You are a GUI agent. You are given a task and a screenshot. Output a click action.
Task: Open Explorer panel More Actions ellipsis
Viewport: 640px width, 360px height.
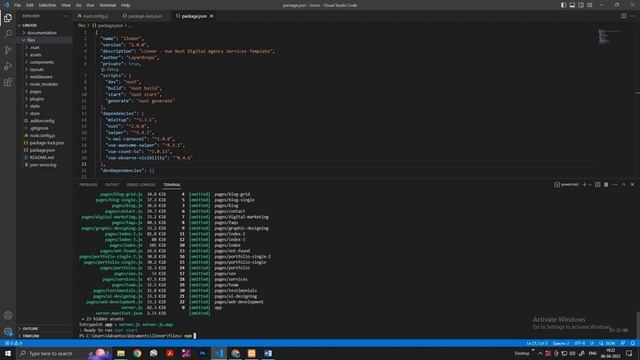point(64,16)
